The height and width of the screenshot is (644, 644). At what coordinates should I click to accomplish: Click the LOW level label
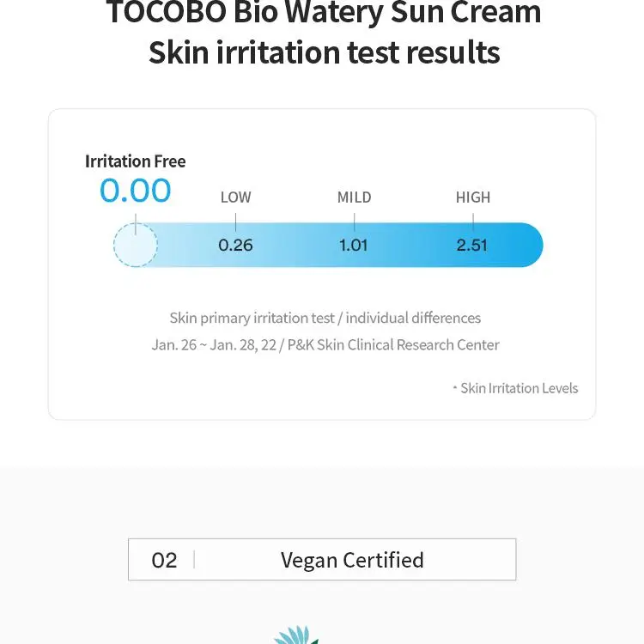pos(236,197)
